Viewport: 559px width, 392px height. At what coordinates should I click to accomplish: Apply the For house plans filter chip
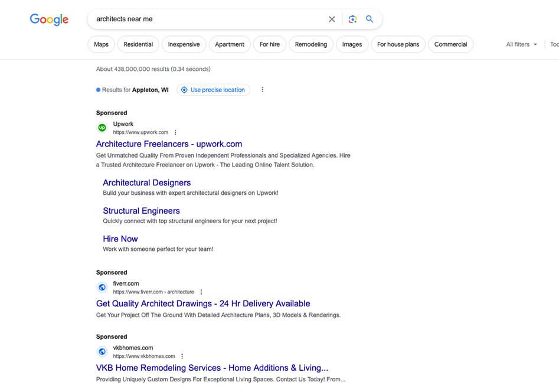pos(398,44)
